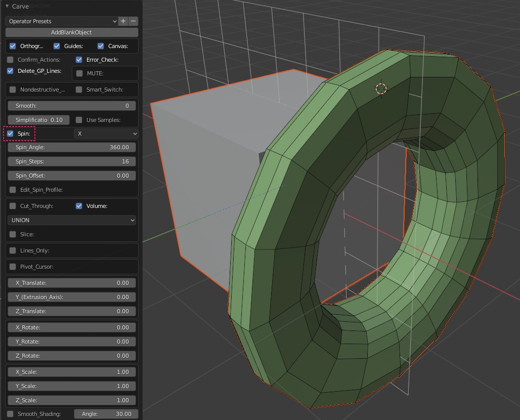520x420 pixels.
Task: Turn off the Spin checkbox
Action: [11, 134]
